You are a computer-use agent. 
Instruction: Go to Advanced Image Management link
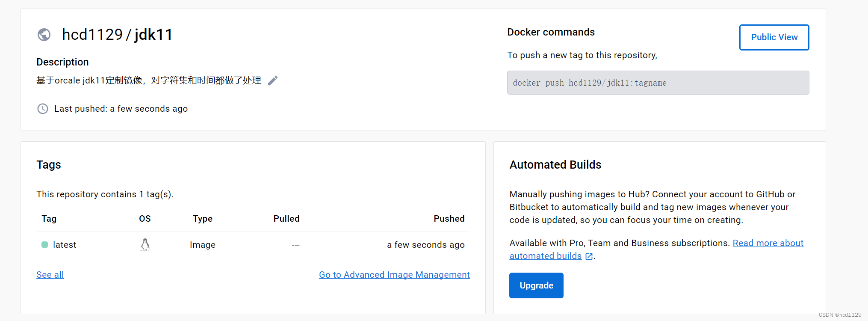point(394,275)
